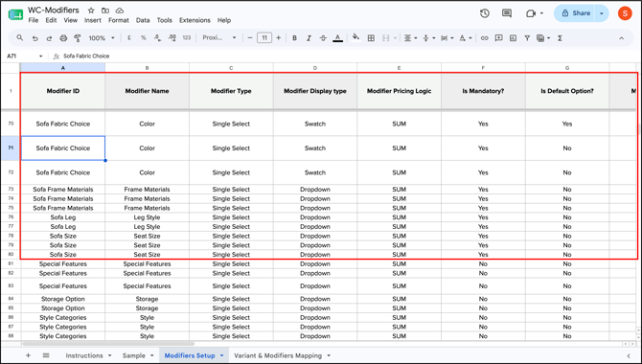This screenshot has width=642, height=364.
Task: Open the borders tool
Action: tap(371, 37)
